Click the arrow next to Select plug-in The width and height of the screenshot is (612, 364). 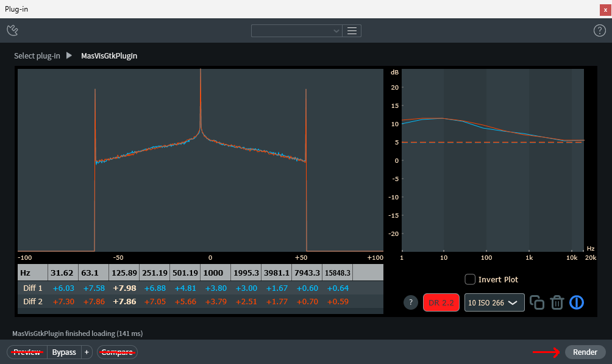[69, 55]
